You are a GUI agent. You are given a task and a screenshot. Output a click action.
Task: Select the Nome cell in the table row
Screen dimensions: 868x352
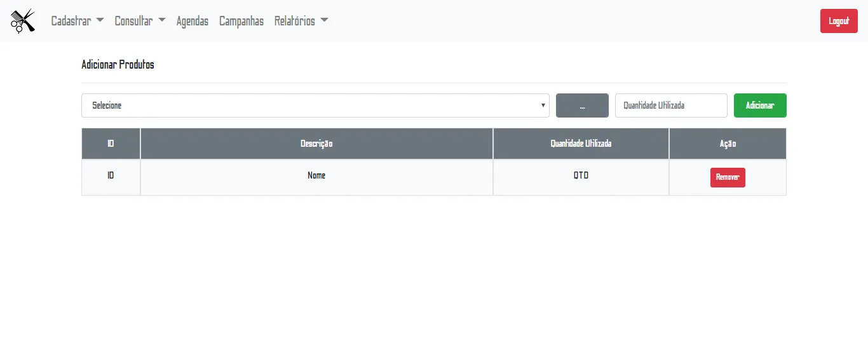point(316,175)
